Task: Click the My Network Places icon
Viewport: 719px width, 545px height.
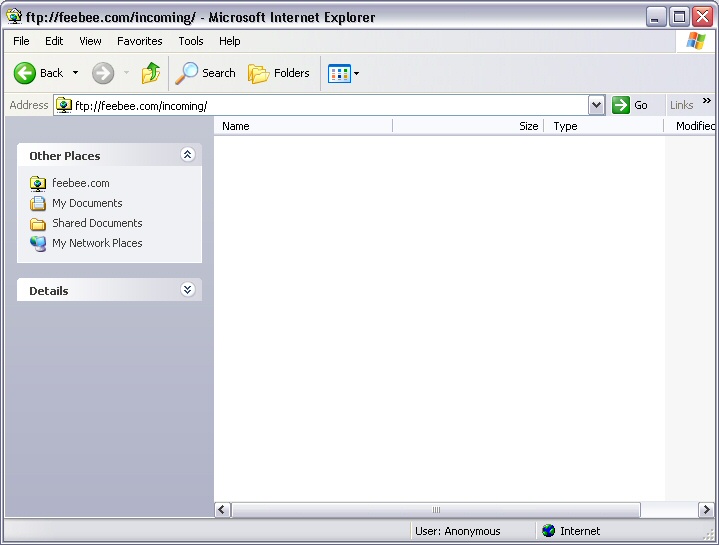Action: coord(38,243)
